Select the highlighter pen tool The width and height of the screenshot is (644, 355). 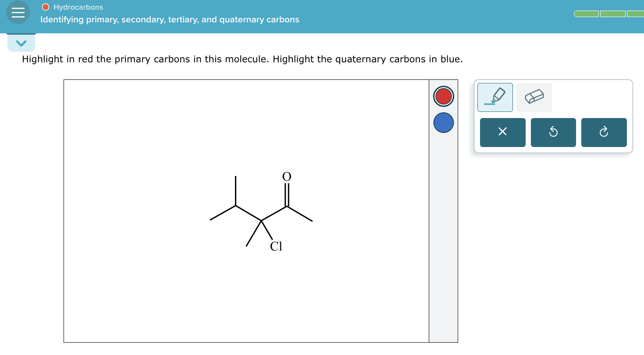pos(495,97)
